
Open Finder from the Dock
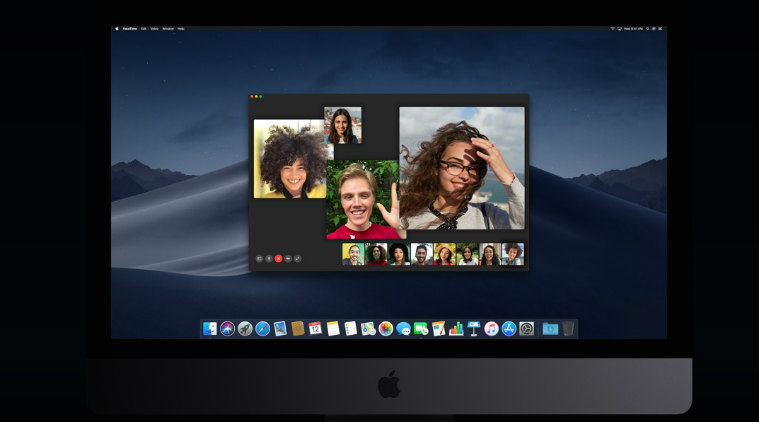point(210,328)
